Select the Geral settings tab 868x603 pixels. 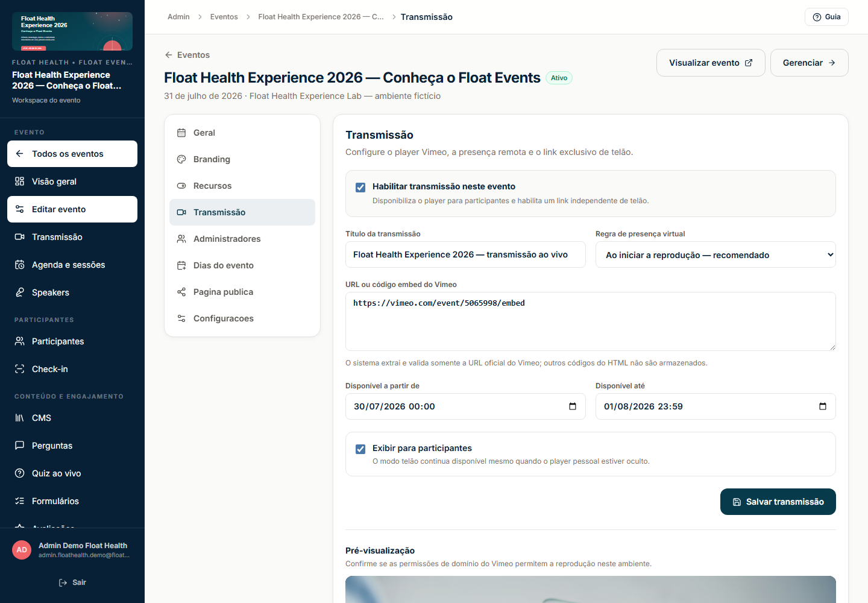[x=242, y=133]
